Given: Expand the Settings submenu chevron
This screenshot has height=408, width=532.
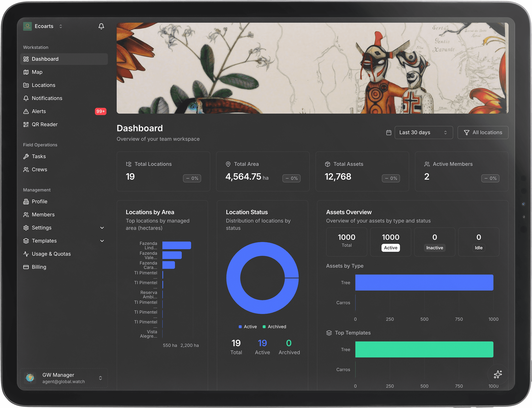Looking at the screenshot, I should click(x=102, y=228).
